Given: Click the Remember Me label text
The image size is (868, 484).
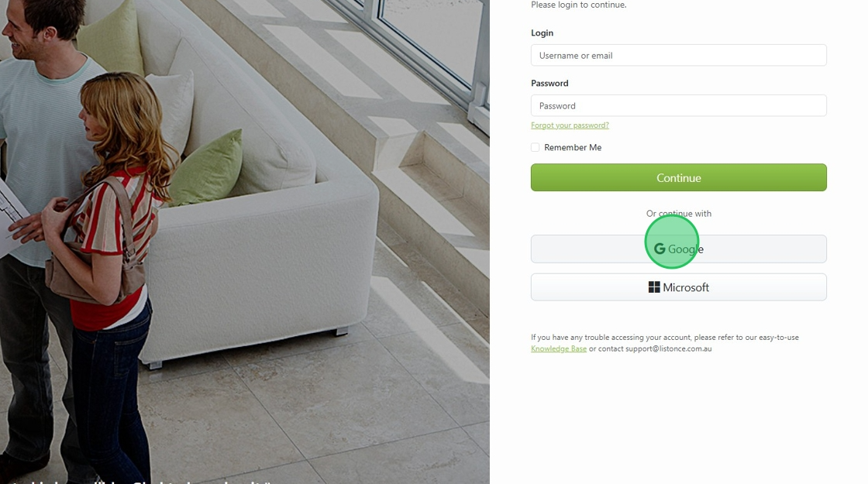Looking at the screenshot, I should (573, 147).
